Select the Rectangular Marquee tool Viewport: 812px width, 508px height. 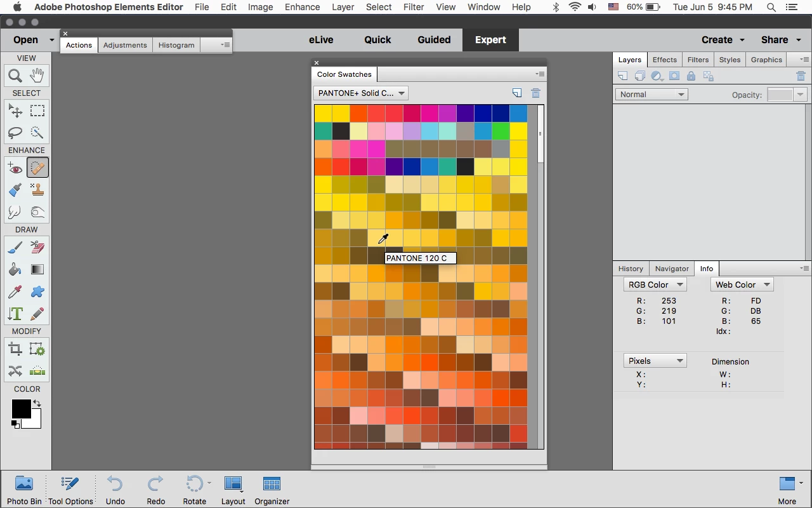[x=37, y=110]
